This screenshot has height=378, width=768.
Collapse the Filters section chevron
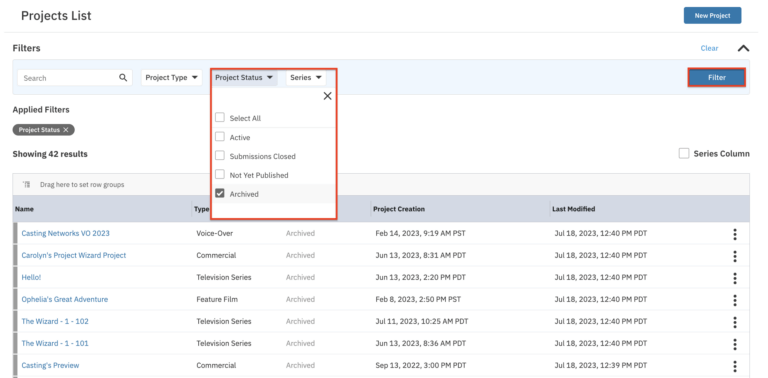743,48
